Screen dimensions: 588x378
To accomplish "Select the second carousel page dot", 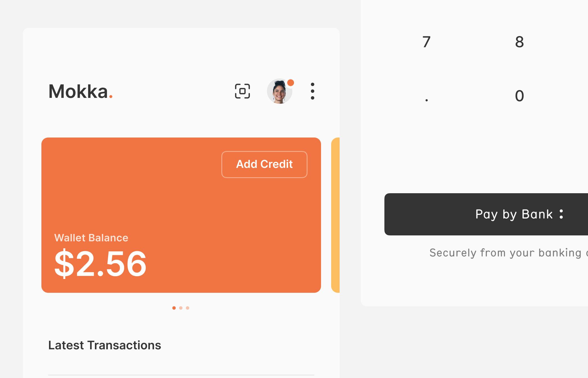I will click(x=181, y=308).
